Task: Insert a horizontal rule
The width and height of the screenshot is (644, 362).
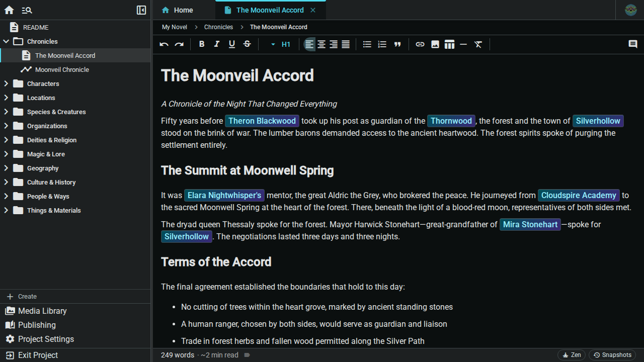Action: click(x=463, y=44)
